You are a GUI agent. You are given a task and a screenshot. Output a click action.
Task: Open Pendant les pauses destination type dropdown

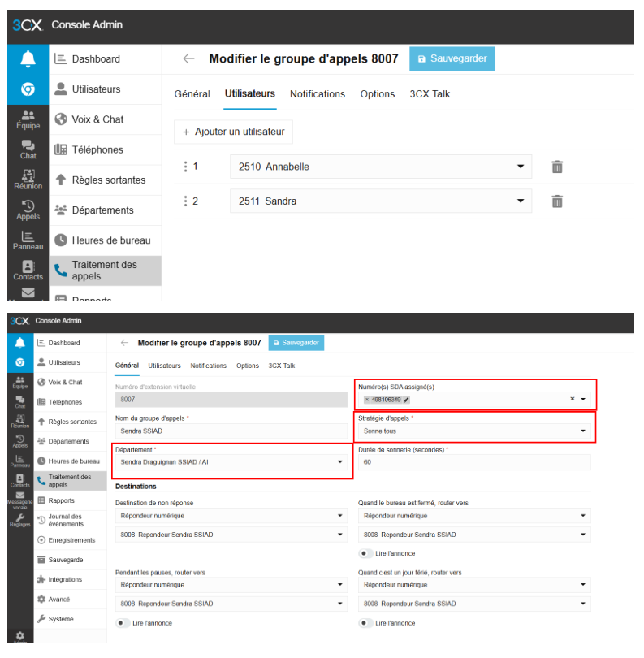231,585
